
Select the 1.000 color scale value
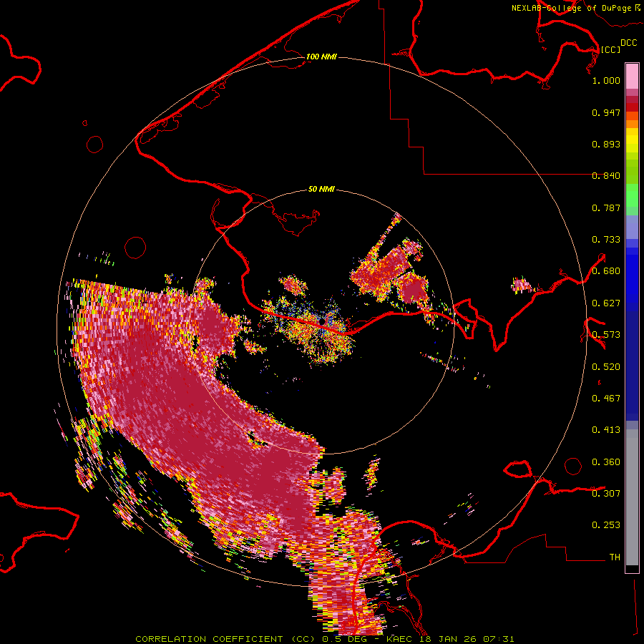606,80
